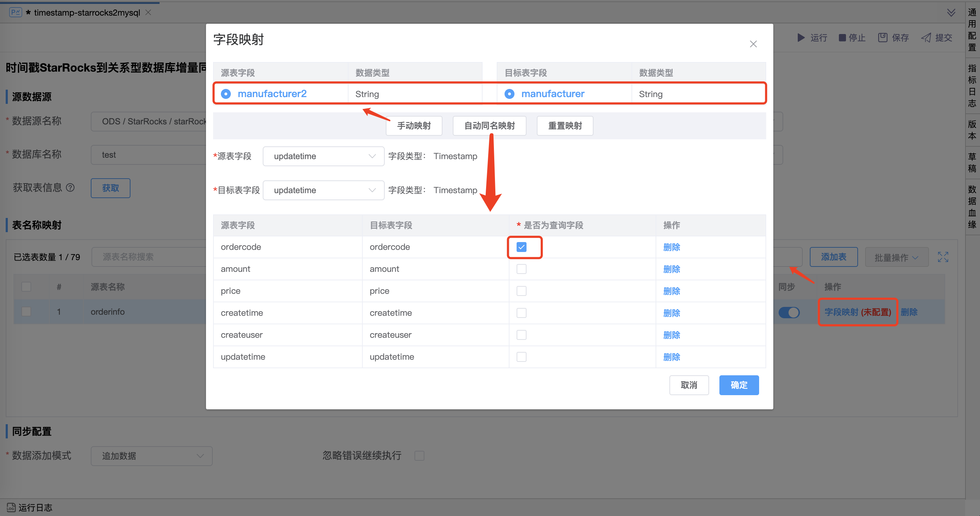Toggle the 同步 switch for orderinfo
The height and width of the screenshot is (516, 980).
(789, 313)
